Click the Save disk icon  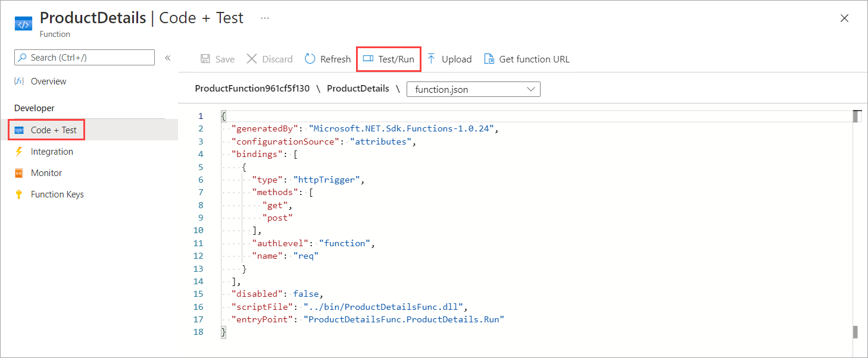click(205, 59)
